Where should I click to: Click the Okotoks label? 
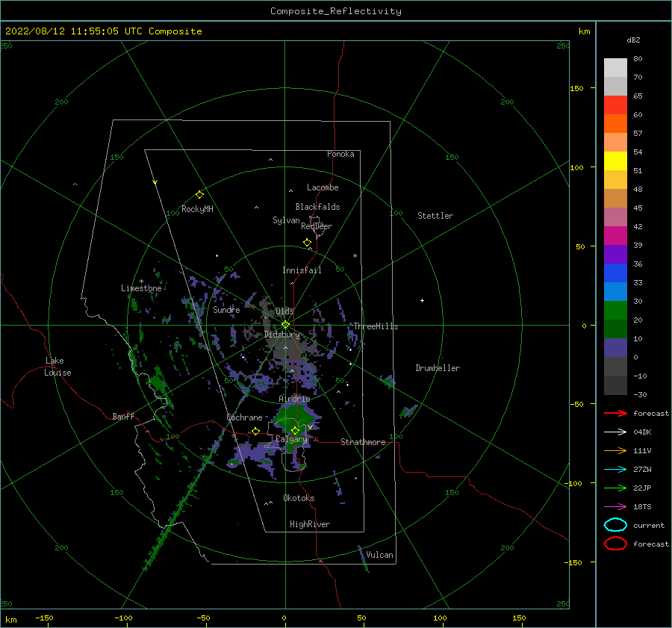(x=299, y=498)
